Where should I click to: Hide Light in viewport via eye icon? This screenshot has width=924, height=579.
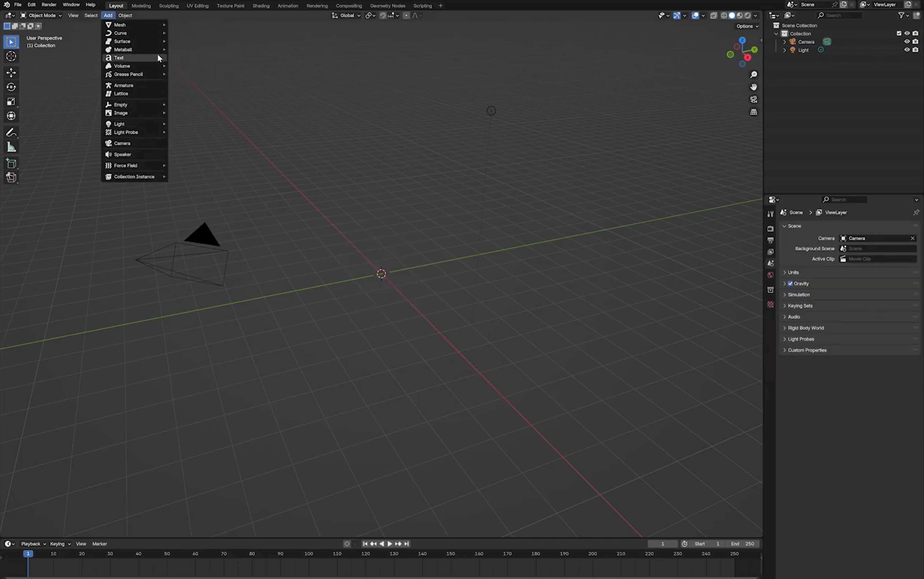click(x=906, y=50)
